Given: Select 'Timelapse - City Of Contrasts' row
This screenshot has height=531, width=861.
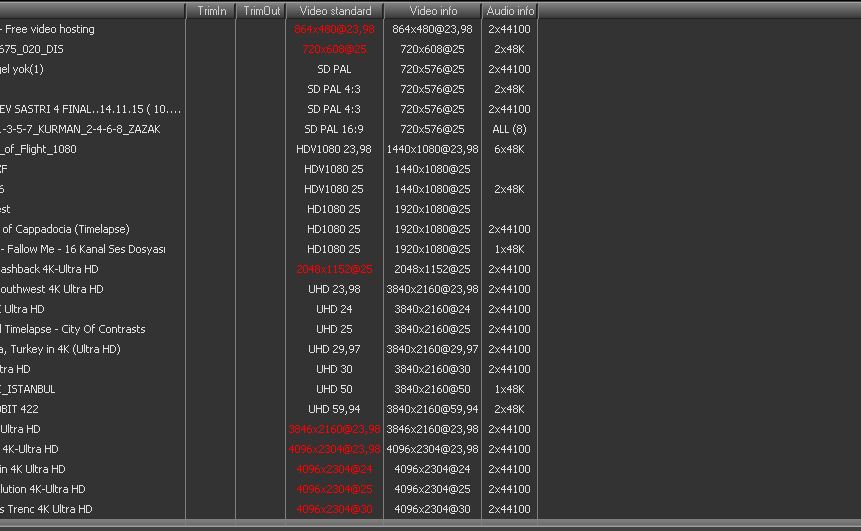Looking at the screenshot, I should tap(73, 329).
